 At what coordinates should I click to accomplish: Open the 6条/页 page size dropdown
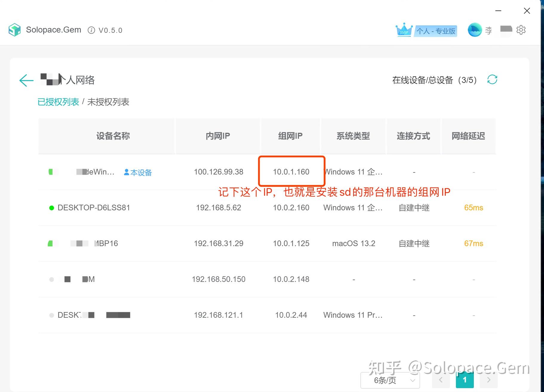[390, 380]
